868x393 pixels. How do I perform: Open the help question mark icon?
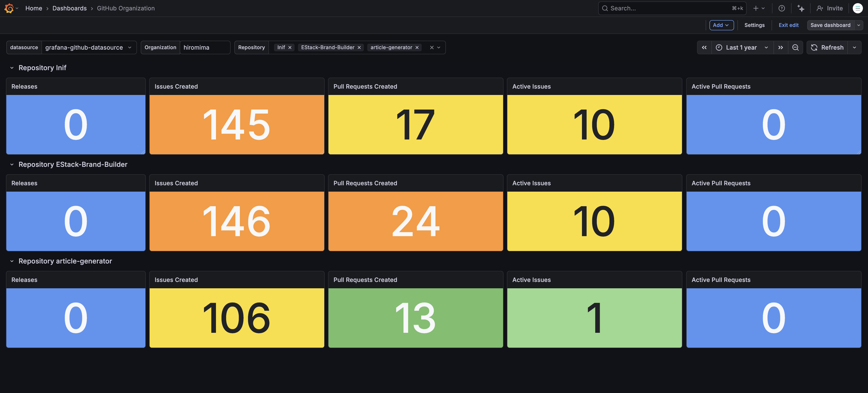781,8
